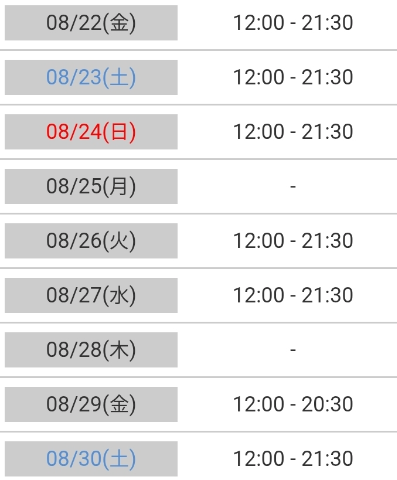The image size is (397, 480).
Task: Click 12:00 - 21:30 hours for 08/22
Action: tap(293, 23)
